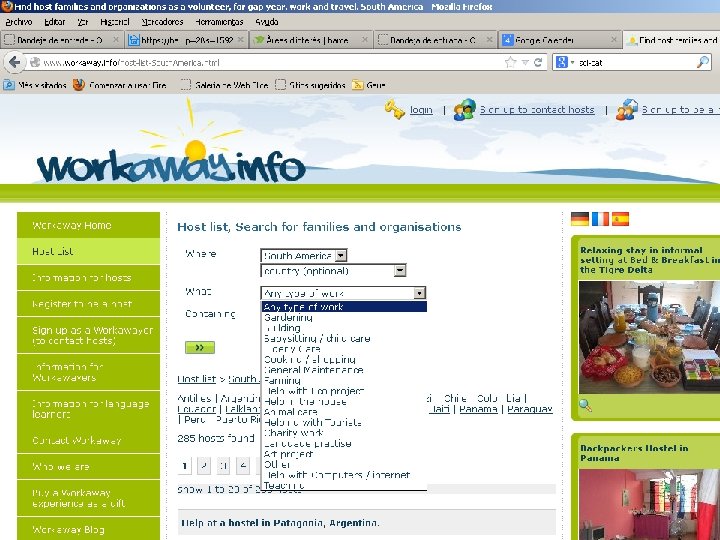
Task: Select Gardening from the work list
Action: point(288,317)
